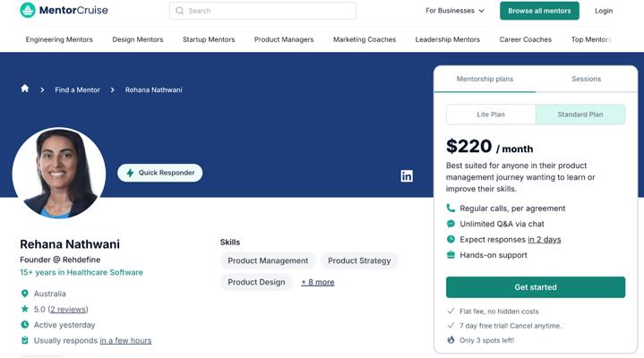The image size is (644, 358).
Task: Select the Lite Plan option
Action: pos(491,115)
